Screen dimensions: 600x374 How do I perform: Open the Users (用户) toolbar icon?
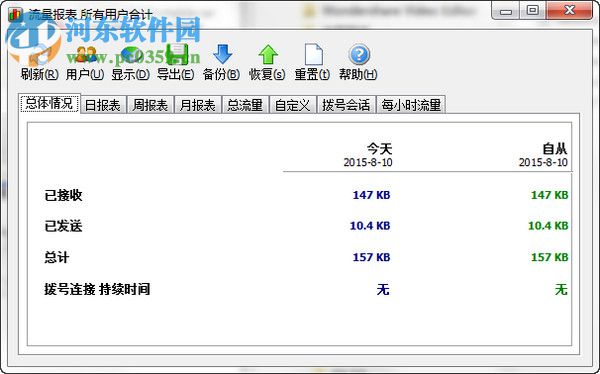(85, 54)
